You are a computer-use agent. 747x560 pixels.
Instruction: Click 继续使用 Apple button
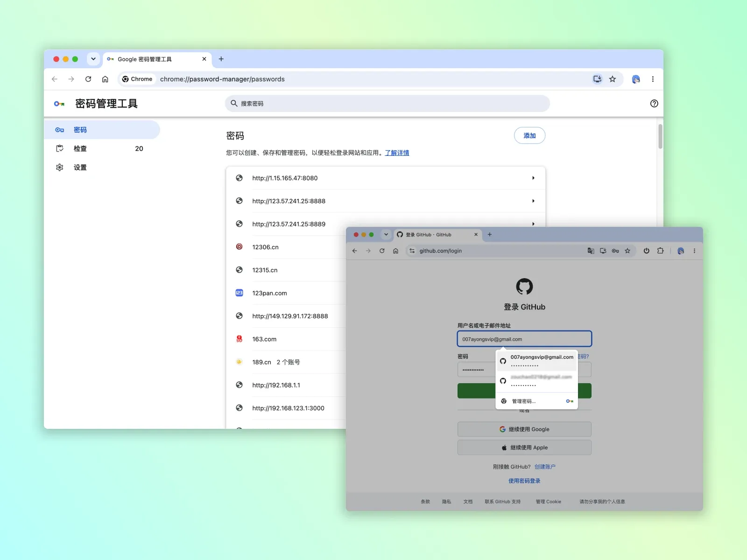point(524,447)
